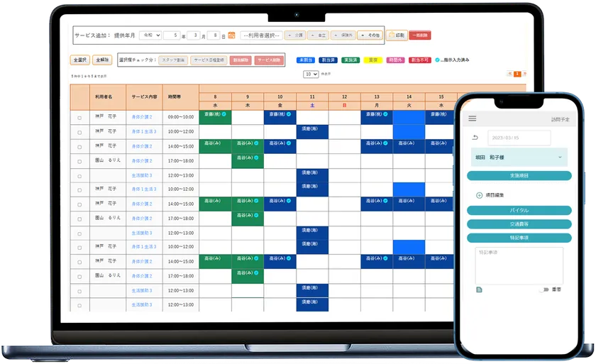Click the printer icon on 印刷 button
Viewport: 596px width, 364px height.
pyautogui.click(x=392, y=35)
